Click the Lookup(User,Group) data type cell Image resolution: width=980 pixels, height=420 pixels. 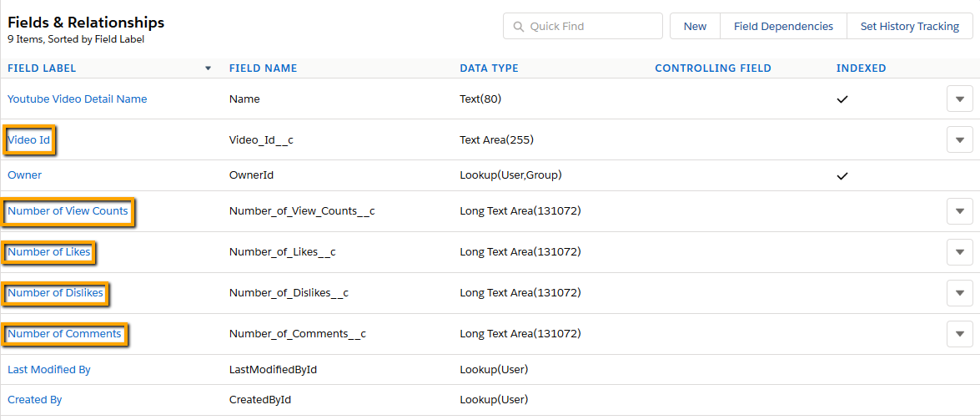510,175
